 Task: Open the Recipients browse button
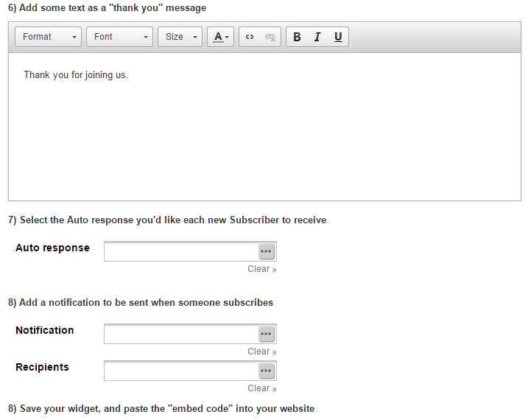click(x=266, y=371)
